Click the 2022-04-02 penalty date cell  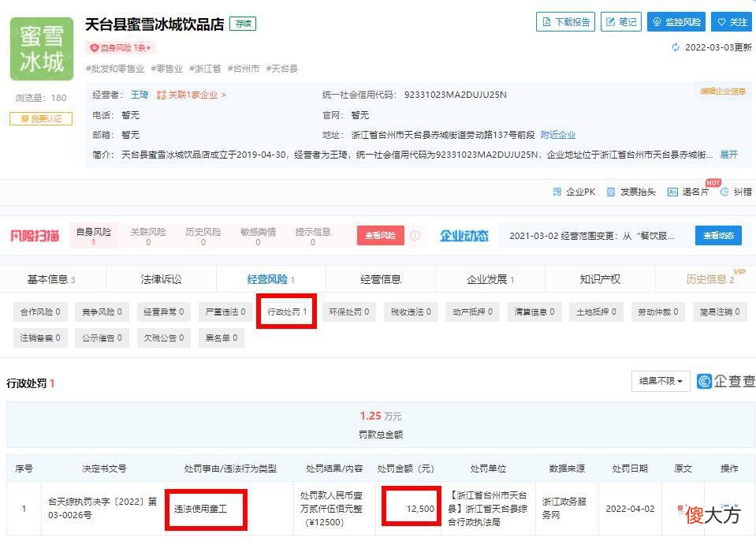coord(630,509)
